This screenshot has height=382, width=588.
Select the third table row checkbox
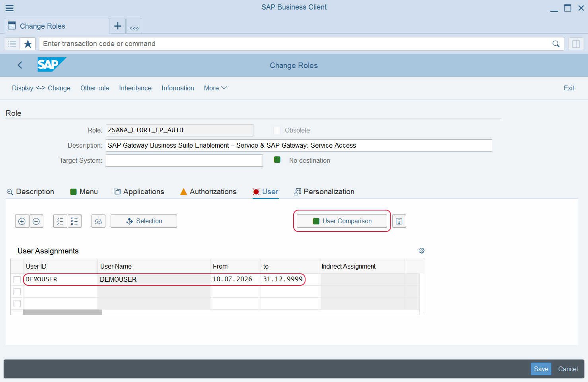pyautogui.click(x=17, y=304)
